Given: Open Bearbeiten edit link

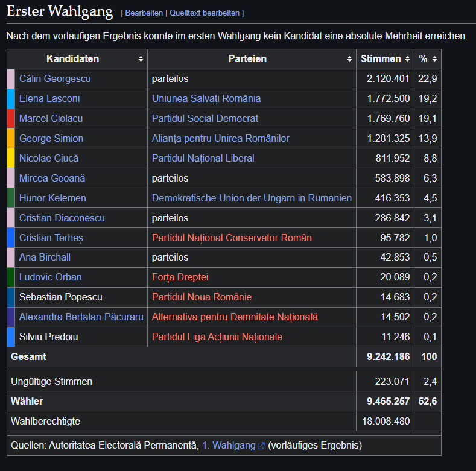Looking at the screenshot, I should click(144, 13).
